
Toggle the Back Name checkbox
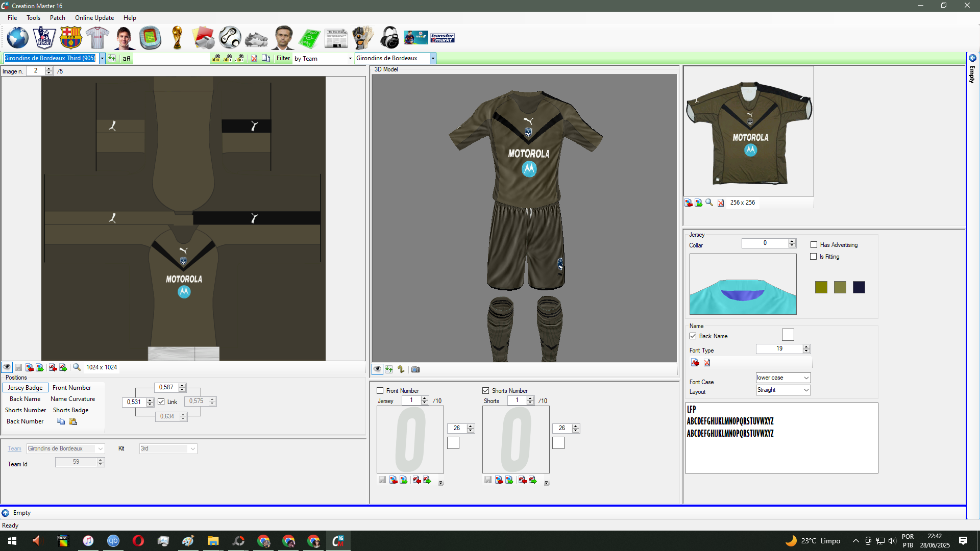click(693, 336)
